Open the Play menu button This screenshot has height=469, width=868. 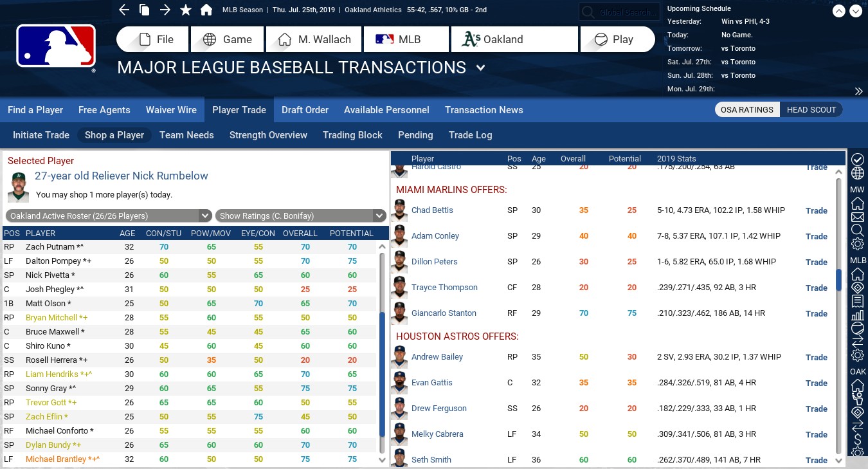click(617, 39)
